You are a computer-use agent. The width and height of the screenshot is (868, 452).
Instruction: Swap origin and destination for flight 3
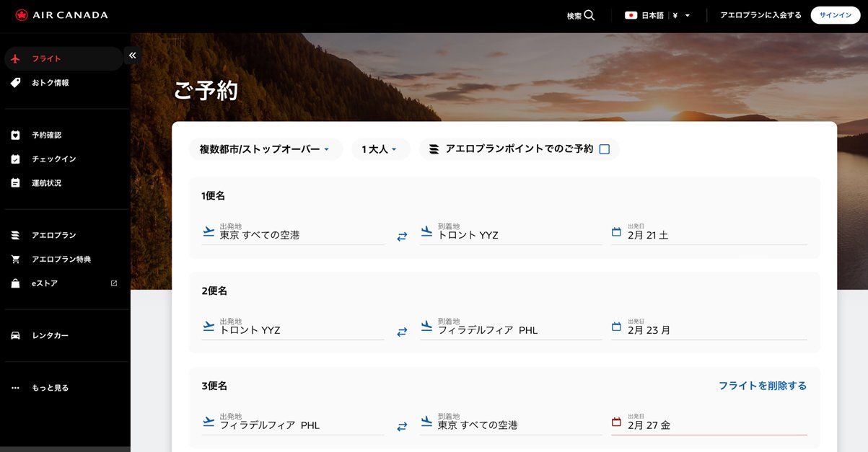click(402, 426)
